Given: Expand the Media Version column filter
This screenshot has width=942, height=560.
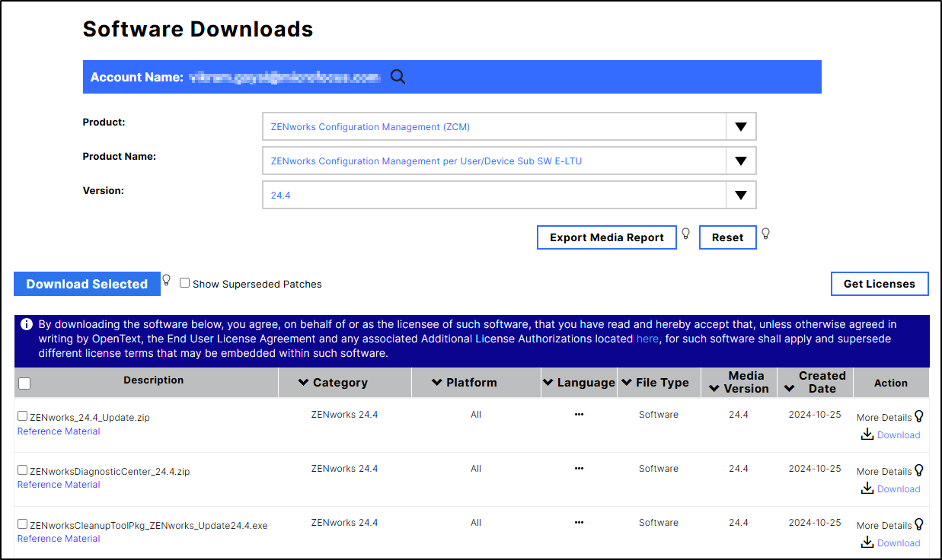Looking at the screenshot, I should click(714, 389).
